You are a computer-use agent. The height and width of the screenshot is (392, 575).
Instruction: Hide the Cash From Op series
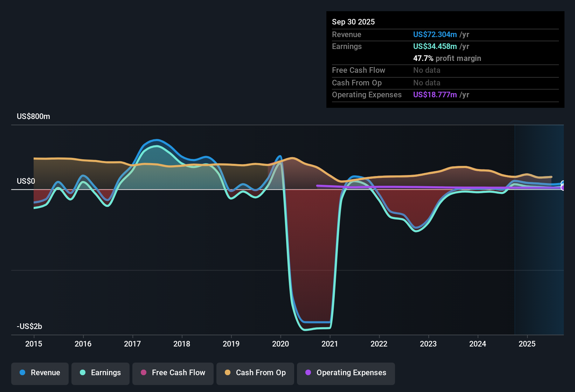(255, 373)
